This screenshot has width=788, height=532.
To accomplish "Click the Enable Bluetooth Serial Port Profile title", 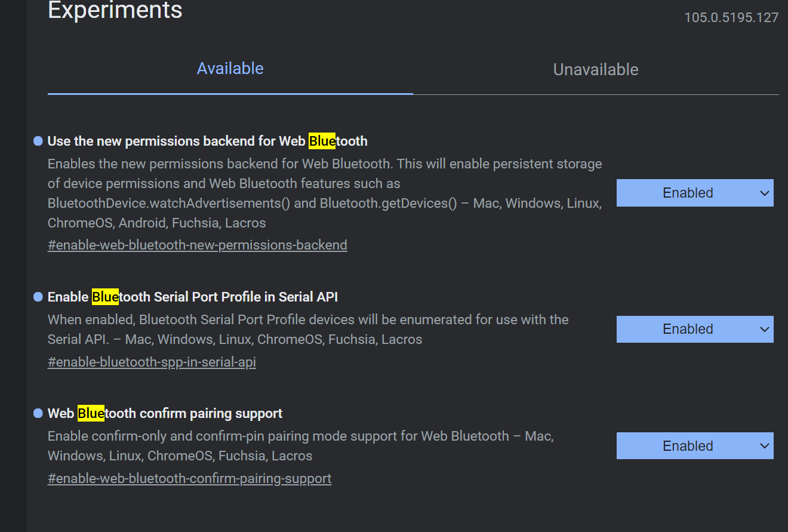I will (x=192, y=296).
